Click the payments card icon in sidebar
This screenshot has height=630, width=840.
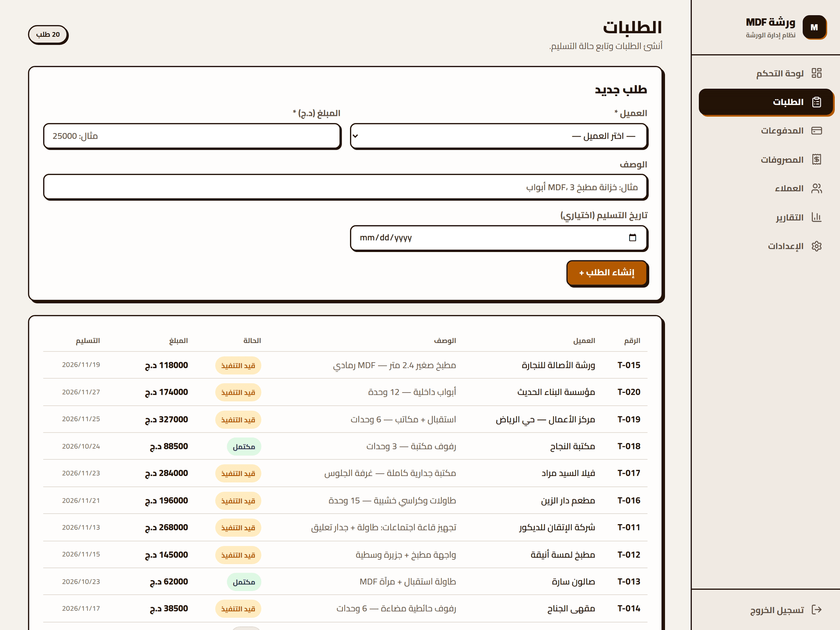pos(816,131)
